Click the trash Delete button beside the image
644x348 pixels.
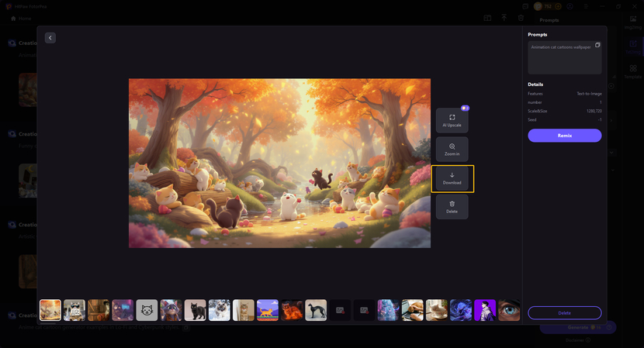[452, 207]
